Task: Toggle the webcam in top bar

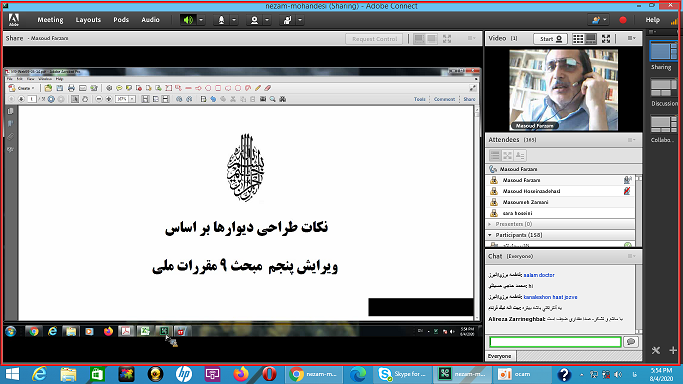Action: pyautogui.click(x=254, y=20)
